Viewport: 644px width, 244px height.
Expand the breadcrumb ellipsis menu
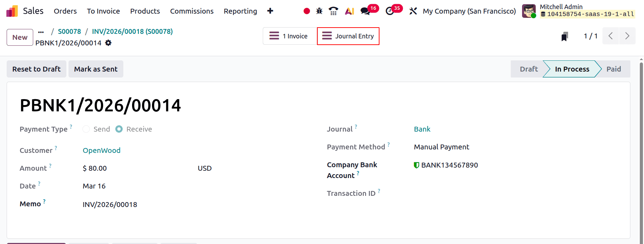coord(41,32)
